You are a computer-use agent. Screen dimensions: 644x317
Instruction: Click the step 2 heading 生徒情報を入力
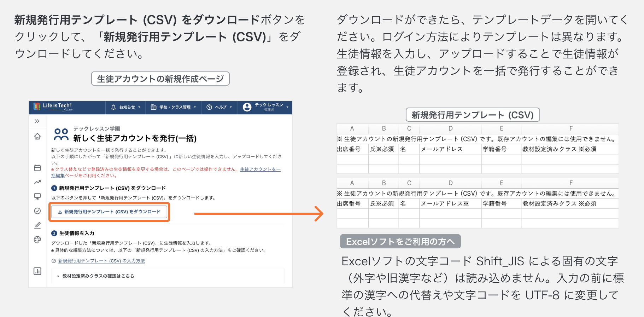click(x=77, y=233)
